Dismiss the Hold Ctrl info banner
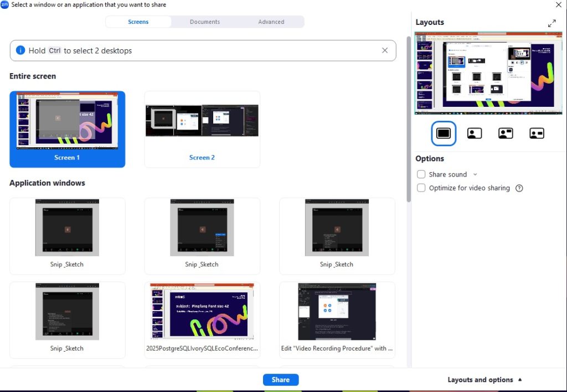Viewport: 567px width, 392px height. (385, 50)
